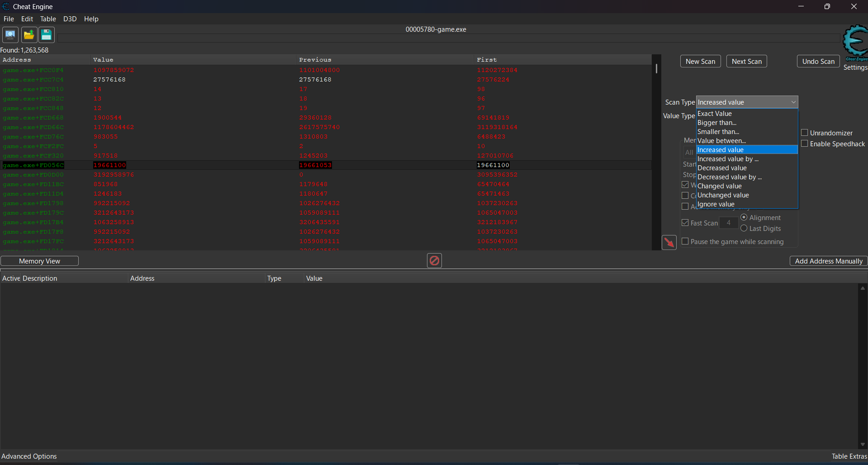Image resolution: width=868 pixels, height=465 pixels.
Task: Click the Select Process computer icon
Action: [10, 35]
